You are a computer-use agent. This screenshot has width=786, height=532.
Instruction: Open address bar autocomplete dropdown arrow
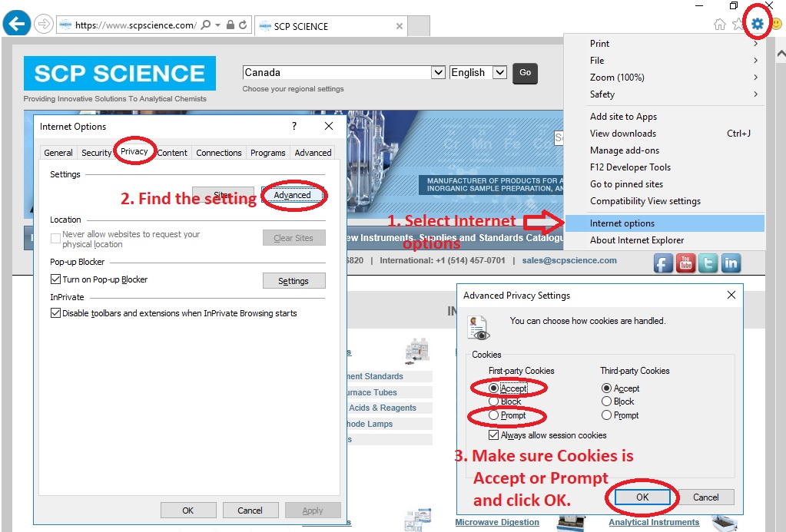[x=217, y=25]
